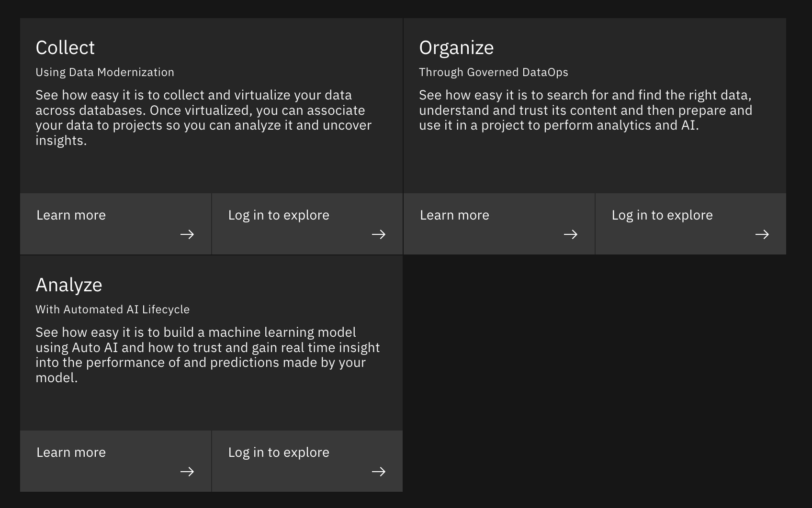
Task: Click the With Automated AI Lifecycle subtitle
Action: coord(113,309)
